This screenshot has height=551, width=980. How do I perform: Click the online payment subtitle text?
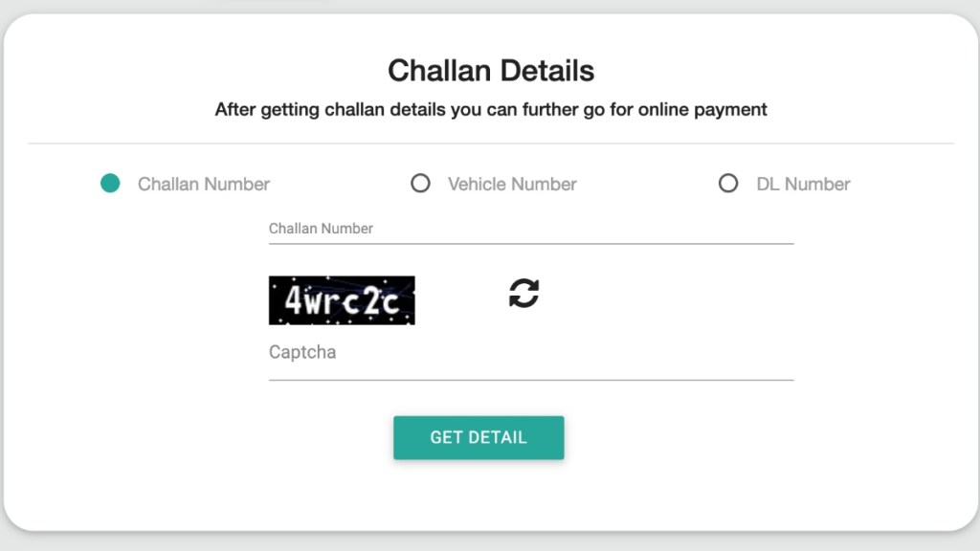coord(490,109)
